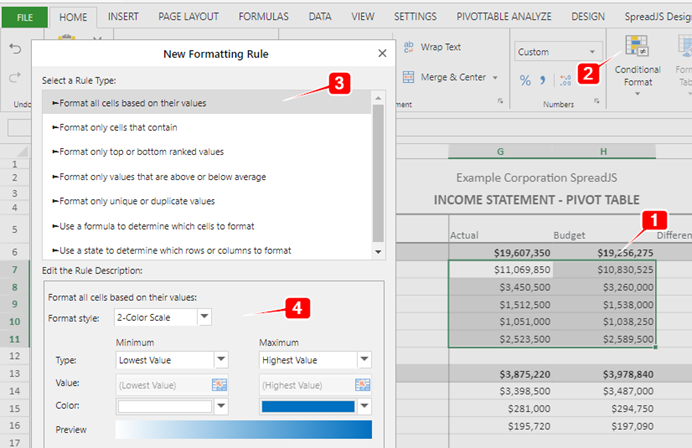Image resolution: width=692 pixels, height=448 pixels.
Task: Switch to the INSERT tab
Action: coord(123,17)
